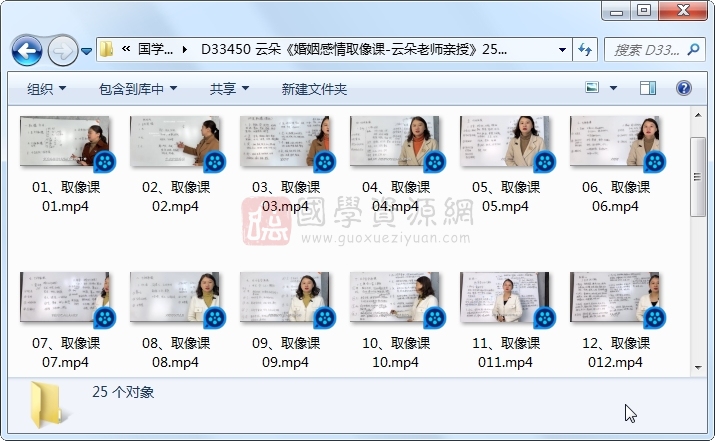This screenshot has width=715, height=441.
Task: Click file name text 10、取像课10.mp4
Action: pos(396,353)
